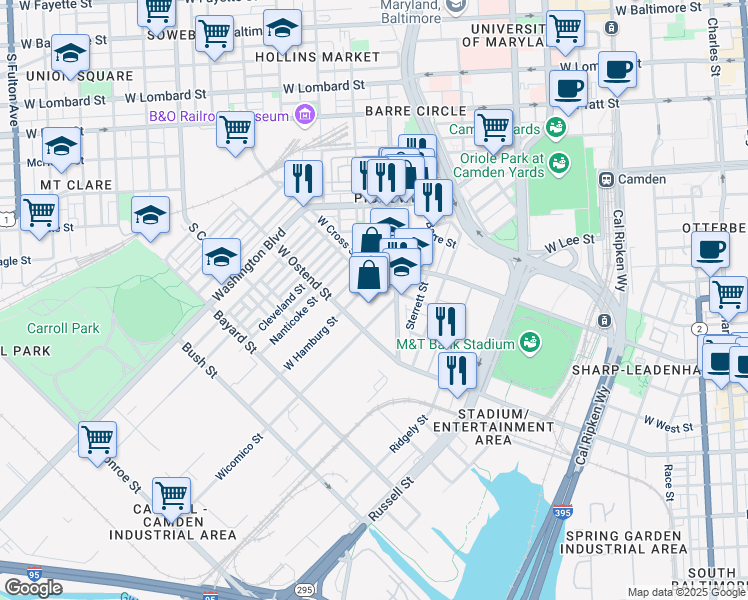748x600 pixels.
Task: Open the Google logo link
Action: coord(33,588)
